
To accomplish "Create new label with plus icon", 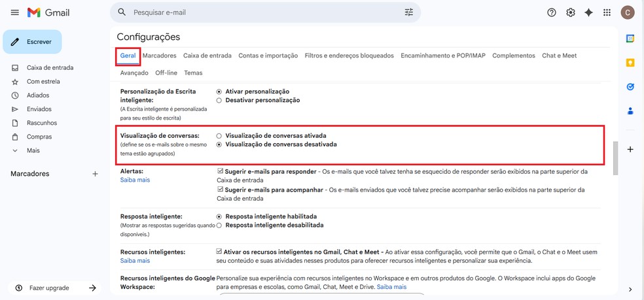I will [x=95, y=174].
